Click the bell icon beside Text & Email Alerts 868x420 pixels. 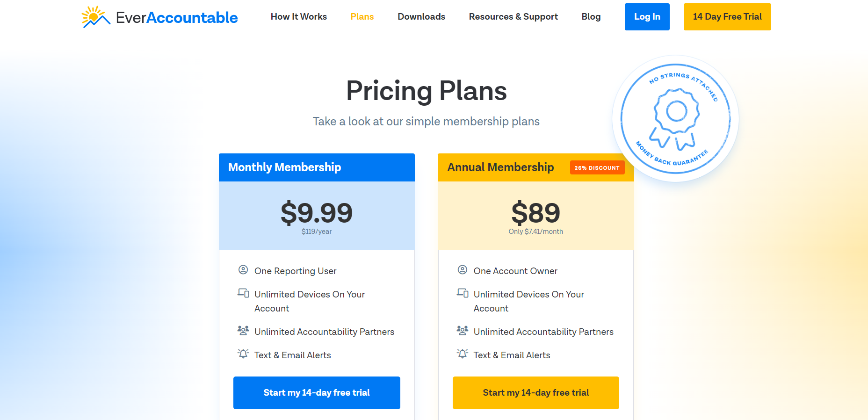click(x=243, y=354)
